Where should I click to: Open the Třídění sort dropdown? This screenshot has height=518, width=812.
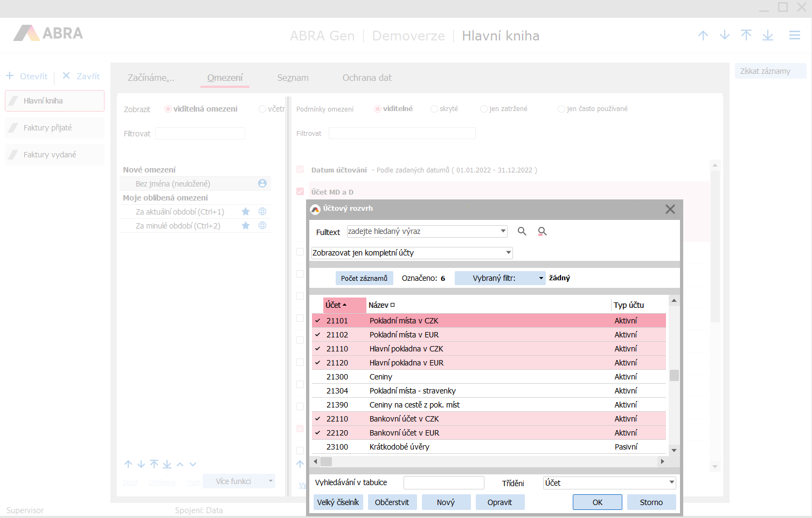(671, 482)
